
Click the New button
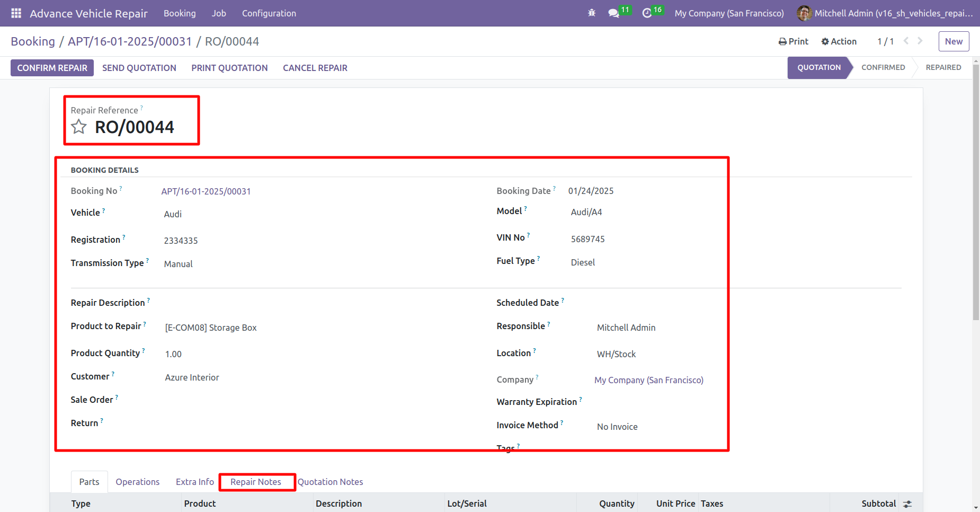pos(954,41)
